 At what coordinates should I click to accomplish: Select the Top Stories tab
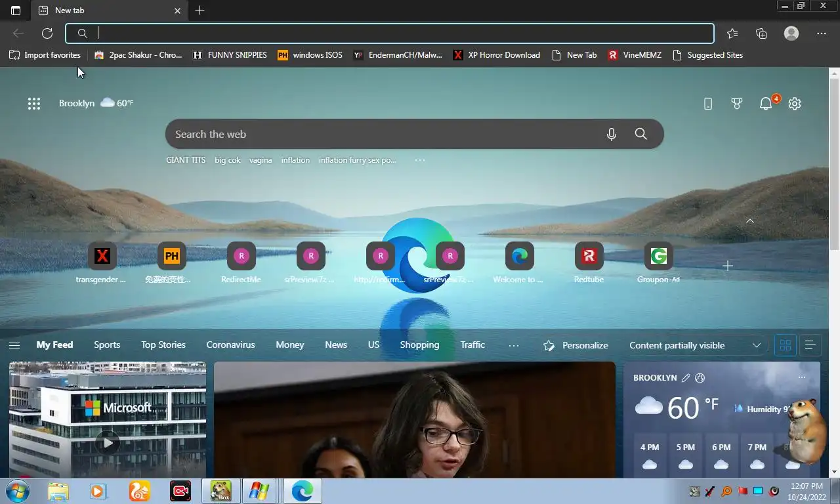click(x=163, y=345)
